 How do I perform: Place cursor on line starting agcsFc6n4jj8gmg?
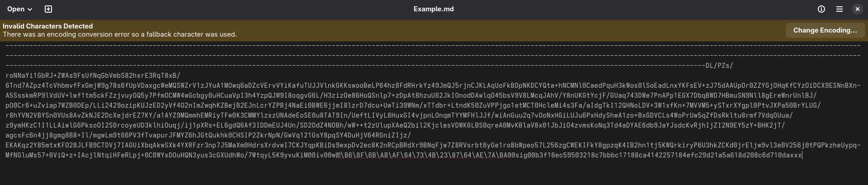click(x=208, y=135)
